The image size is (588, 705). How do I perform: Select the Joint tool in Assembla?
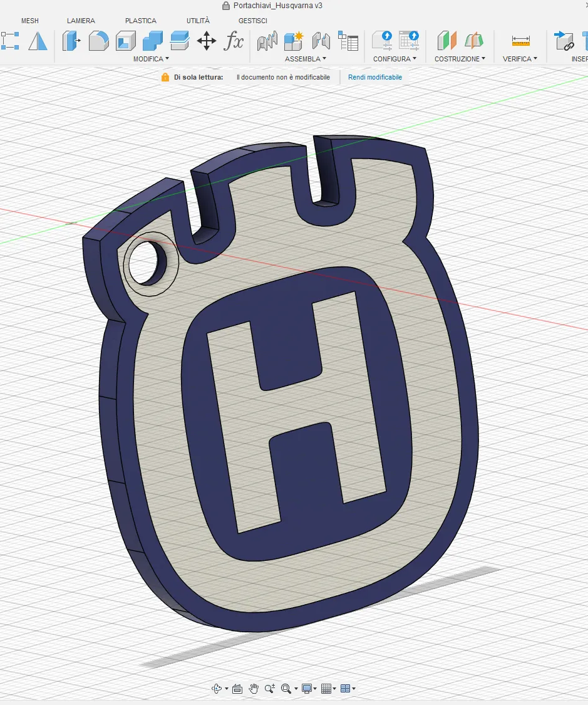coord(267,41)
